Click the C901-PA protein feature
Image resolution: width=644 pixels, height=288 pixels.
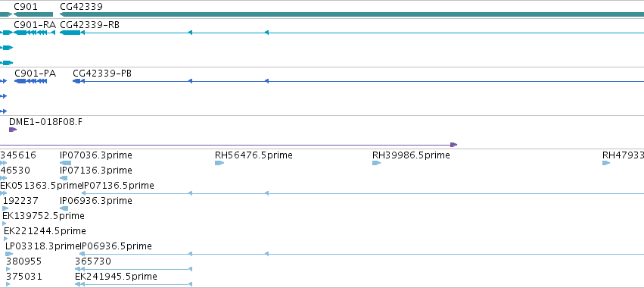[30, 81]
